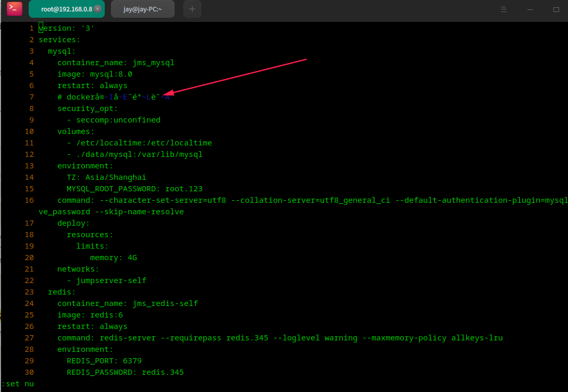Click the garbled "# docker" comment line
Viewport: 568px width, 392px height.
pyautogui.click(x=114, y=97)
